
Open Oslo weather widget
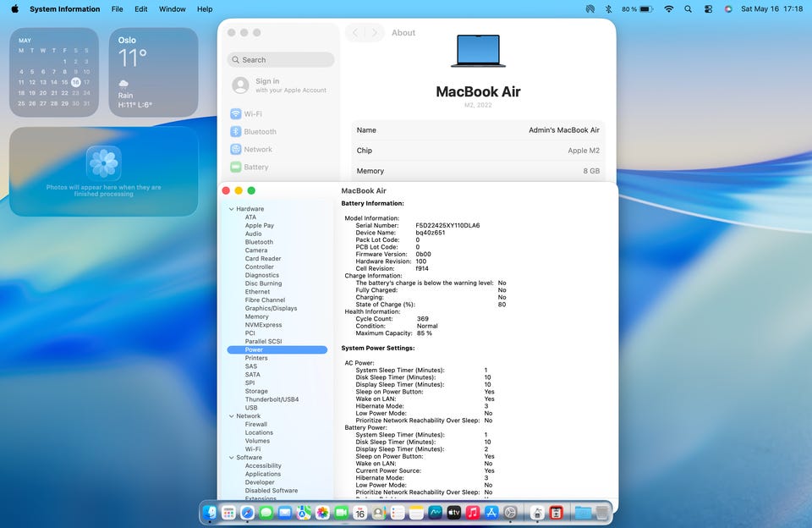coord(153,72)
